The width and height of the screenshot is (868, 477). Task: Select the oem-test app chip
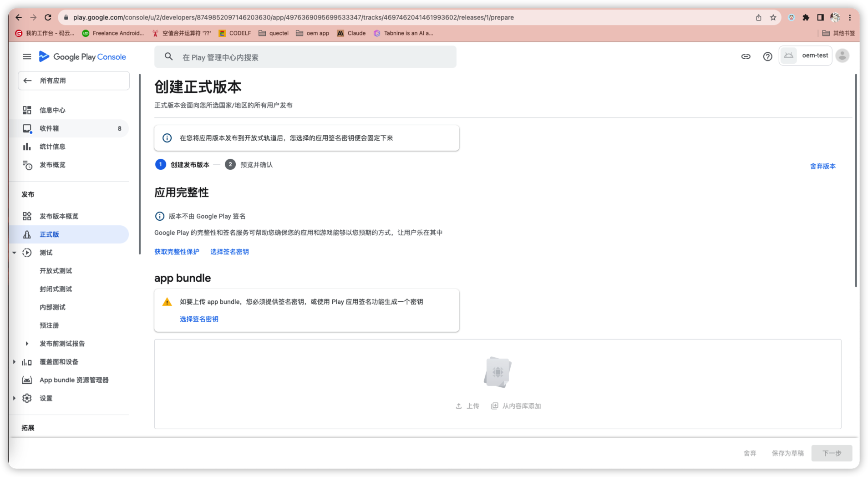click(x=805, y=56)
